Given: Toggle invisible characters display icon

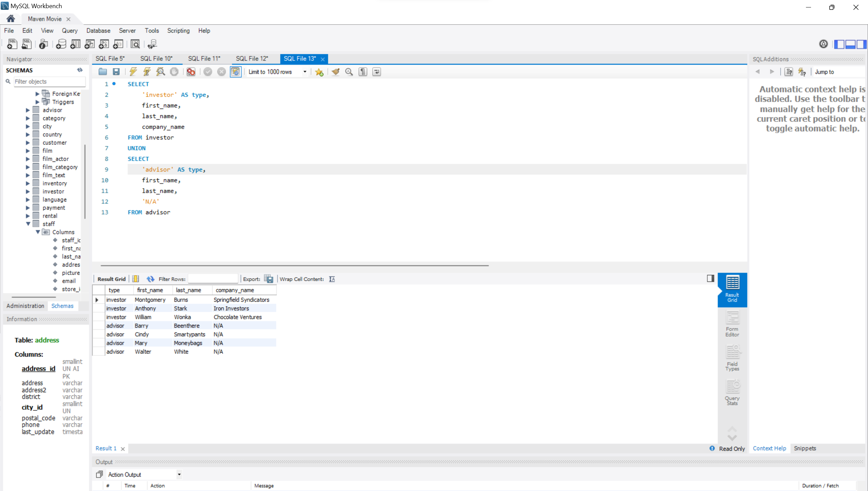Looking at the screenshot, I should pyautogui.click(x=363, y=72).
